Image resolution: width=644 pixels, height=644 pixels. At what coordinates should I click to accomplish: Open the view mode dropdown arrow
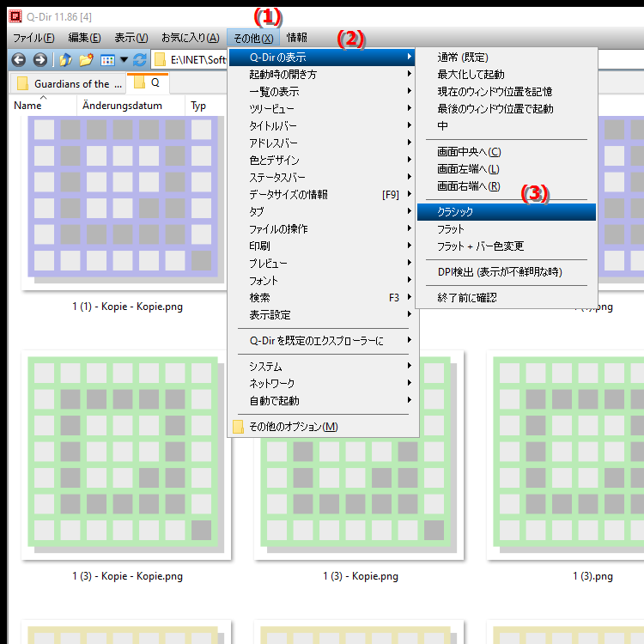[124, 60]
